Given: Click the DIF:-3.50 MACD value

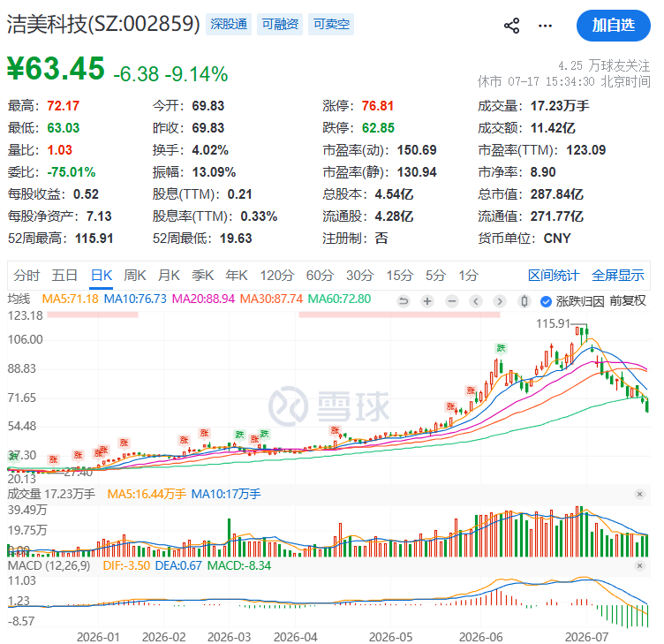Looking at the screenshot, I should (x=126, y=566).
